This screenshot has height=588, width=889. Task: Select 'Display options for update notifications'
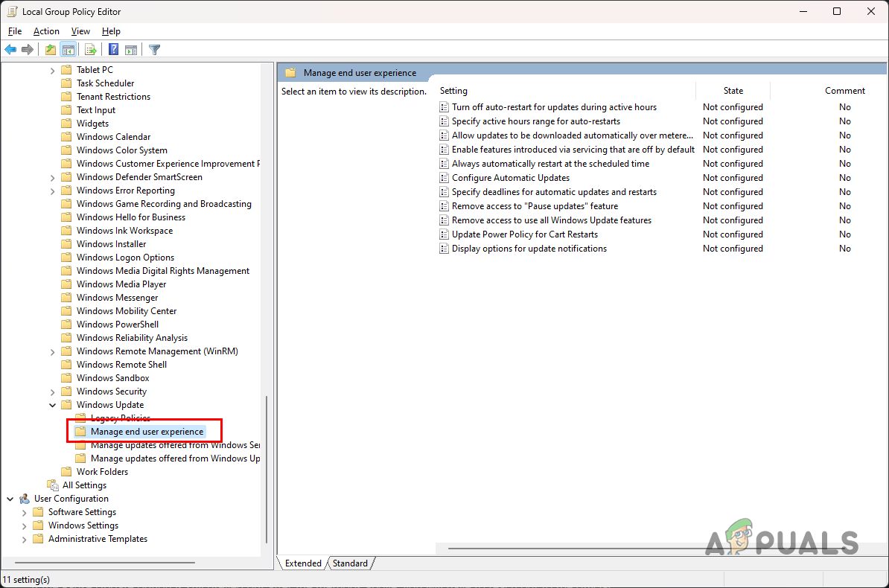pyautogui.click(x=529, y=249)
